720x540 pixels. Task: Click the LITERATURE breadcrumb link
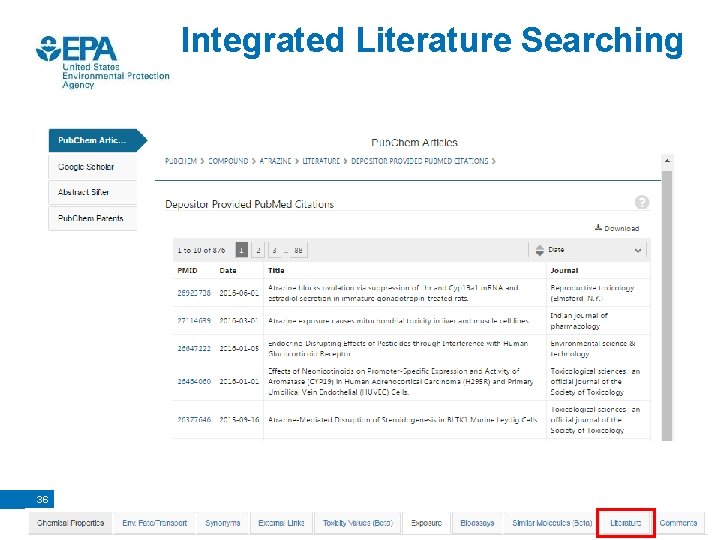(321, 161)
